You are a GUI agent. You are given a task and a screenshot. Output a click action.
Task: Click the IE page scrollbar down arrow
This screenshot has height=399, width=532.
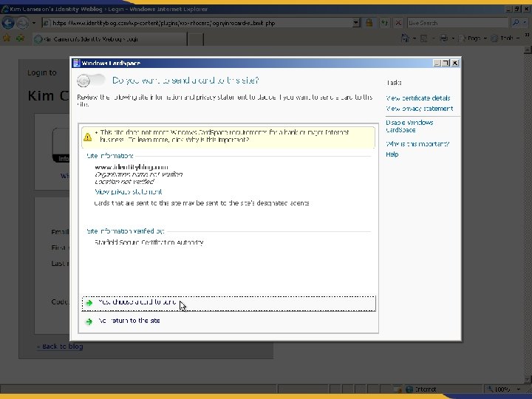pos(528,379)
